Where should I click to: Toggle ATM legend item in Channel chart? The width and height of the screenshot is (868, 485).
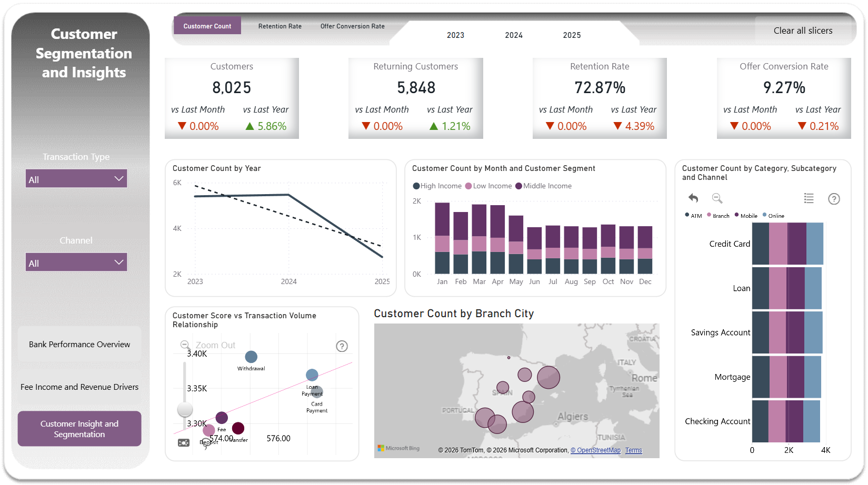click(693, 216)
